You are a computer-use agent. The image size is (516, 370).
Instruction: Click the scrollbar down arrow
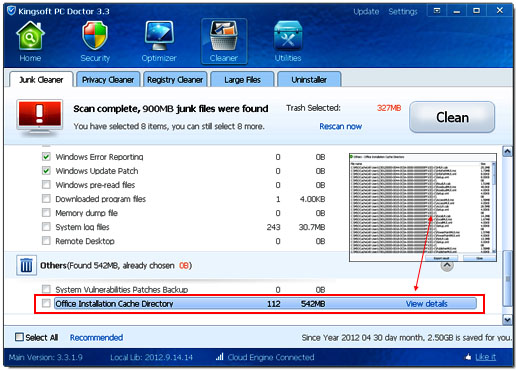(x=507, y=320)
